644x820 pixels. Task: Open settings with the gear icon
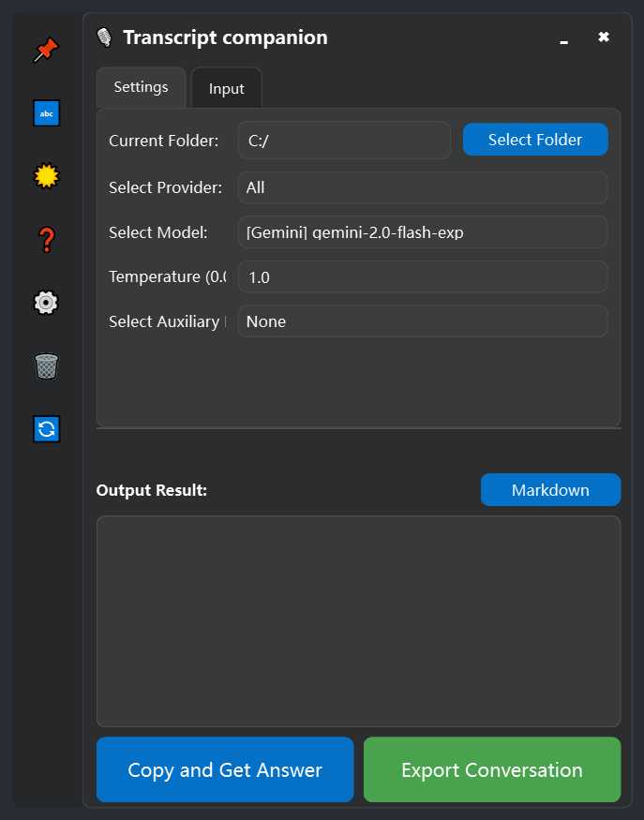pyautogui.click(x=46, y=303)
